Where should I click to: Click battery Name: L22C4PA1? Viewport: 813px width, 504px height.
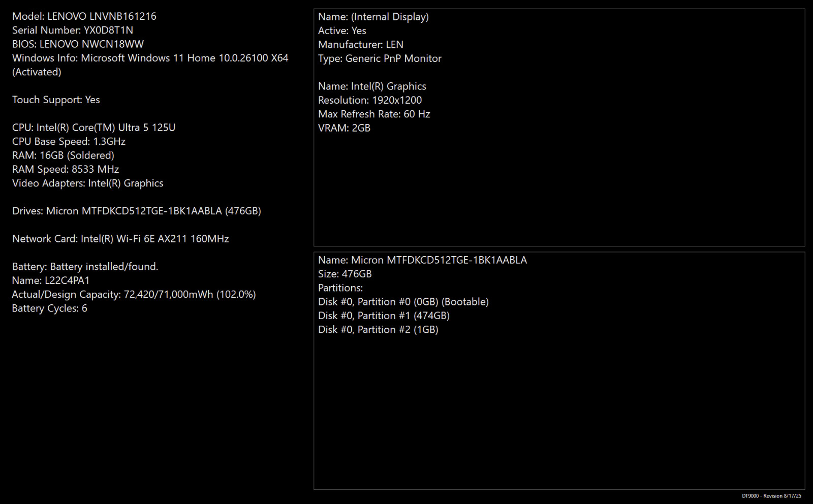point(51,280)
